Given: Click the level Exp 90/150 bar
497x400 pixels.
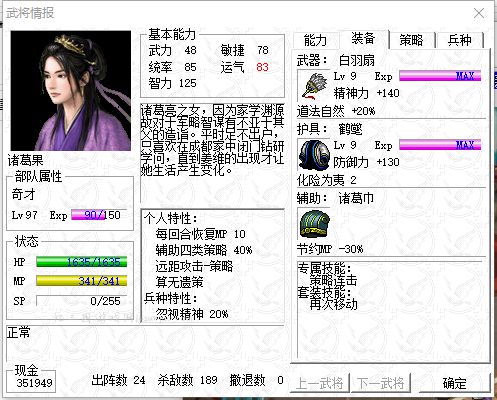Looking at the screenshot, I should click(96, 215).
